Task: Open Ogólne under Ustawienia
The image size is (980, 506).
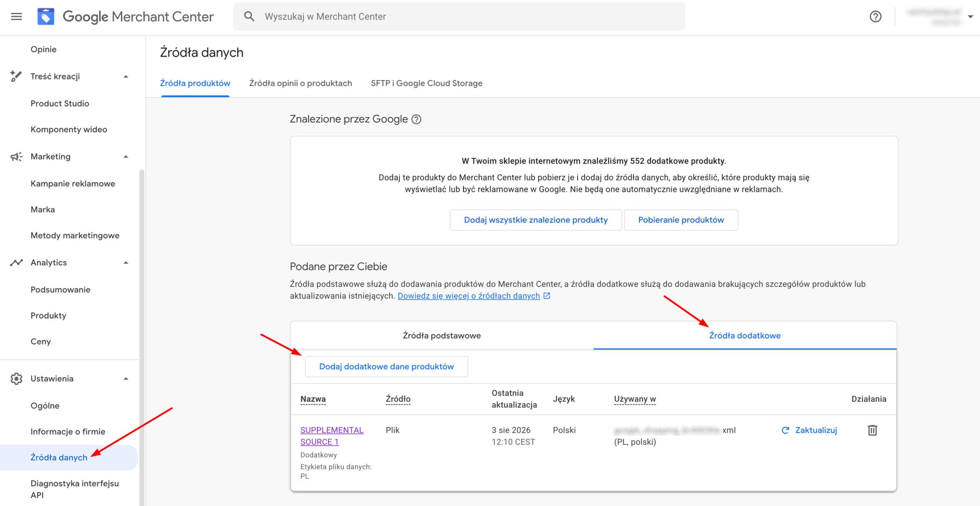Action: point(45,406)
